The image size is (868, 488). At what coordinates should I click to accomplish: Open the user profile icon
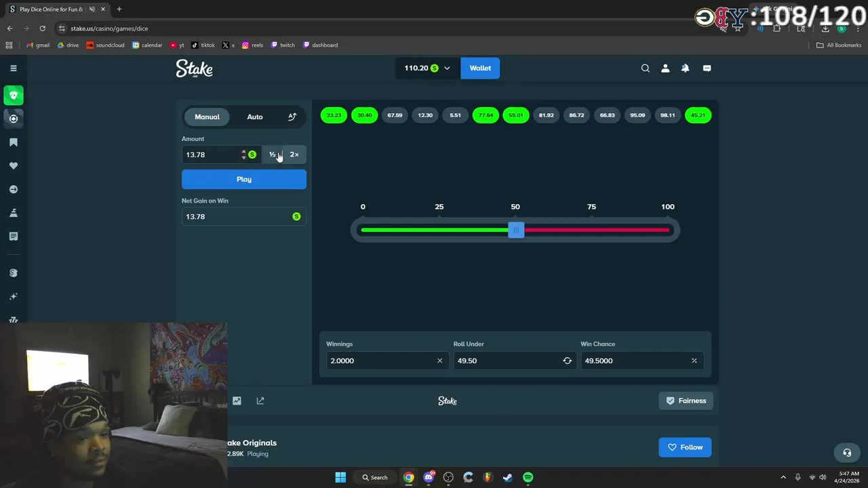point(665,68)
